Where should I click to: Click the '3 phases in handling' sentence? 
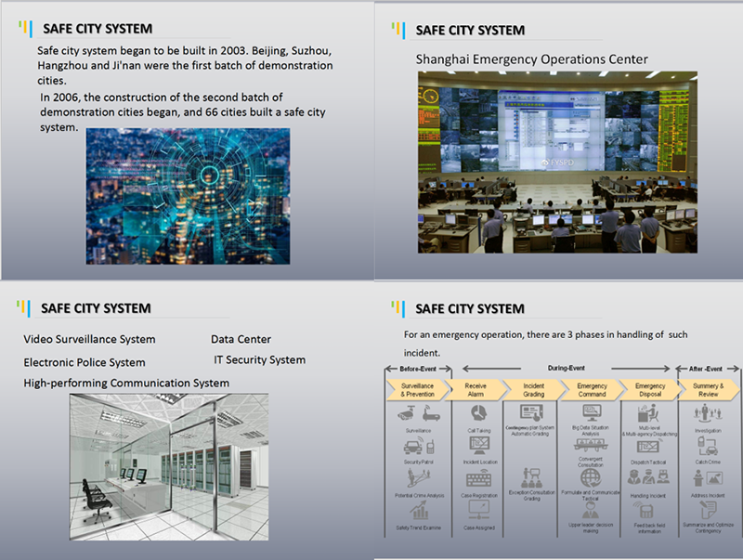[x=545, y=344]
